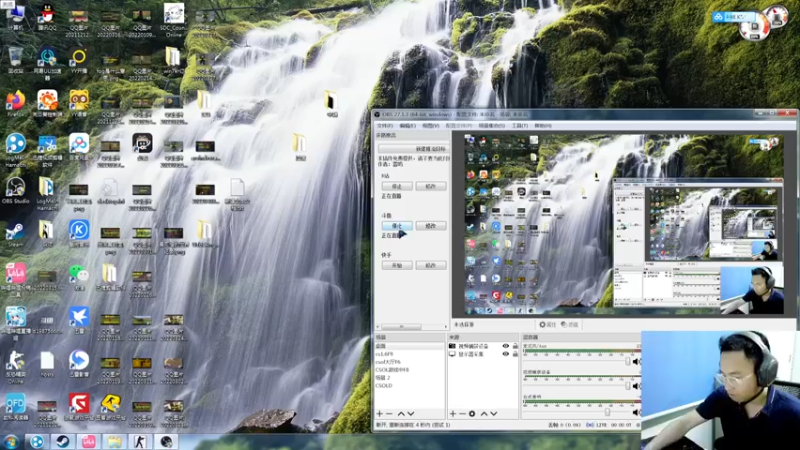Viewport: 800px width, 450px height.
Task: Click 修改 for the 斗鱼 stream
Action: click(x=431, y=226)
